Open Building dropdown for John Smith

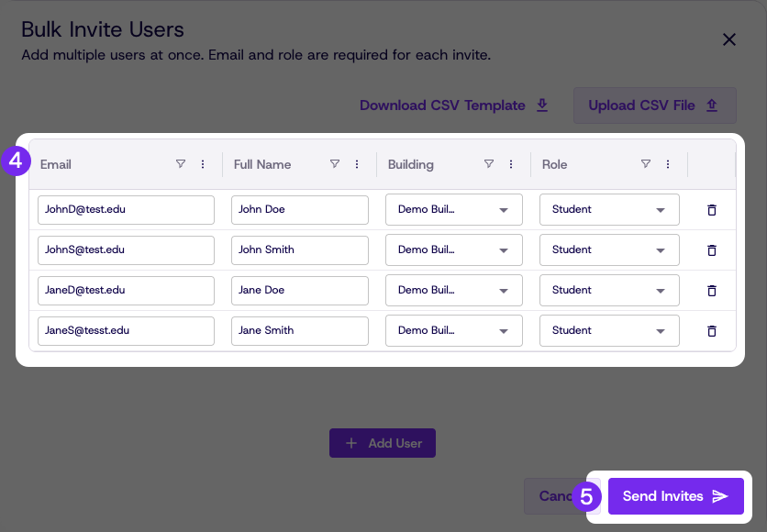(454, 249)
